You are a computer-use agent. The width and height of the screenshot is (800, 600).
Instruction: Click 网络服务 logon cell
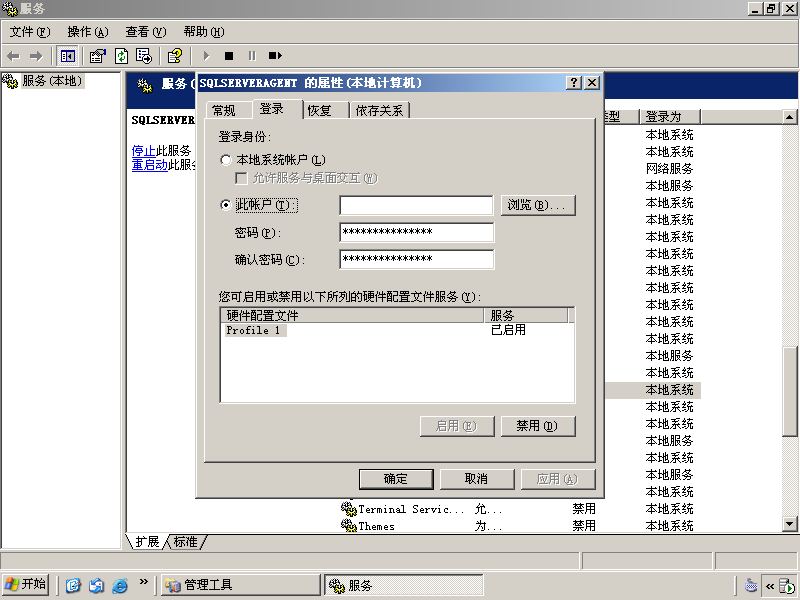click(x=669, y=169)
